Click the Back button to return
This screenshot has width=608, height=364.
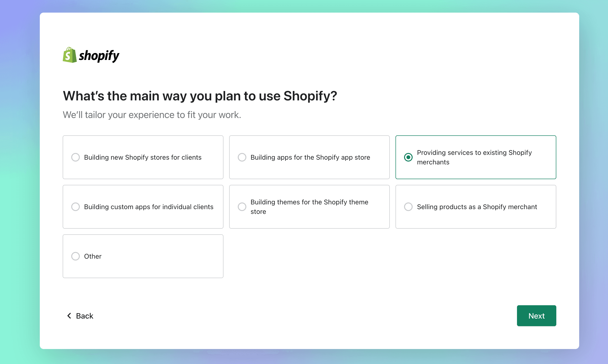coord(80,316)
